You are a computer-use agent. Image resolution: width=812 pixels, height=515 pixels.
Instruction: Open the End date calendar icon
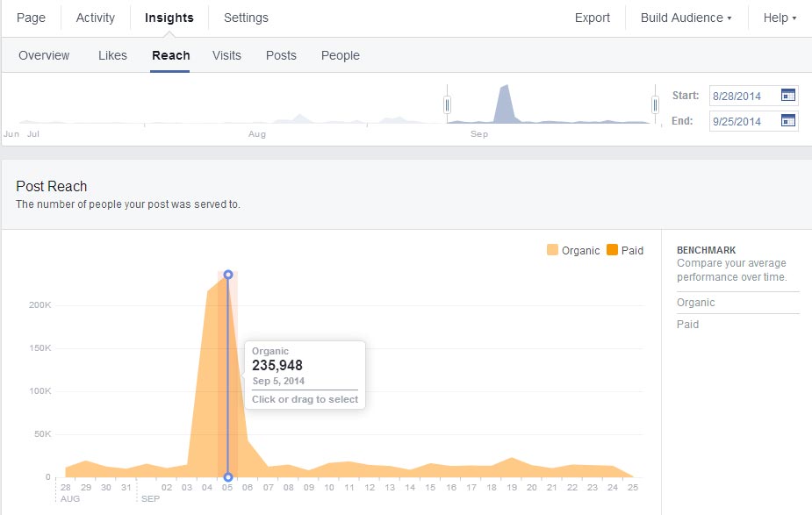tap(787, 121)
